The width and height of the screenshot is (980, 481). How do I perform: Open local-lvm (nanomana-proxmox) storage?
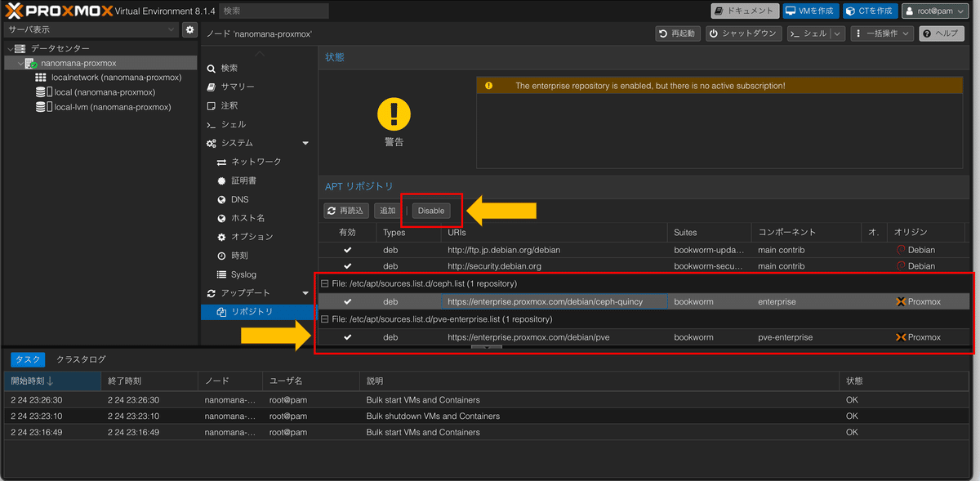point(112,107)
